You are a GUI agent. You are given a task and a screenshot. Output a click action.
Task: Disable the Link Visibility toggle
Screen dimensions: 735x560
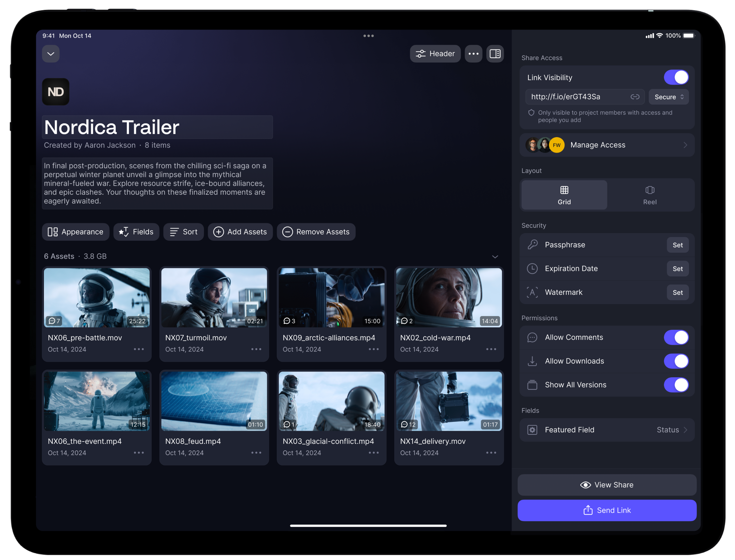point(676,77)
